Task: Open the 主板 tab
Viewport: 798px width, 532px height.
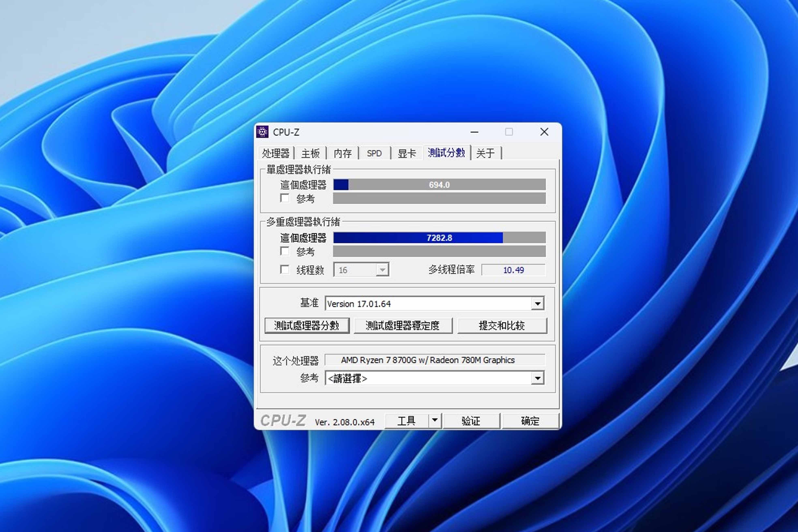Action: coord(310,153)
